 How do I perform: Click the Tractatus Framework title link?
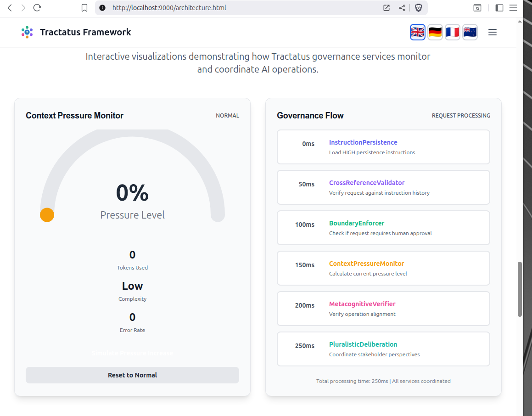pyautogui.click(x=85, y=32)
